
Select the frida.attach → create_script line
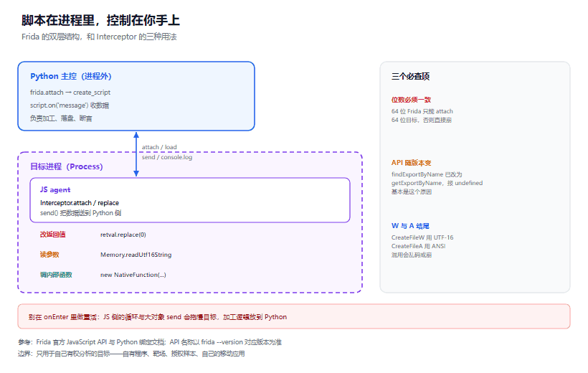70,93
